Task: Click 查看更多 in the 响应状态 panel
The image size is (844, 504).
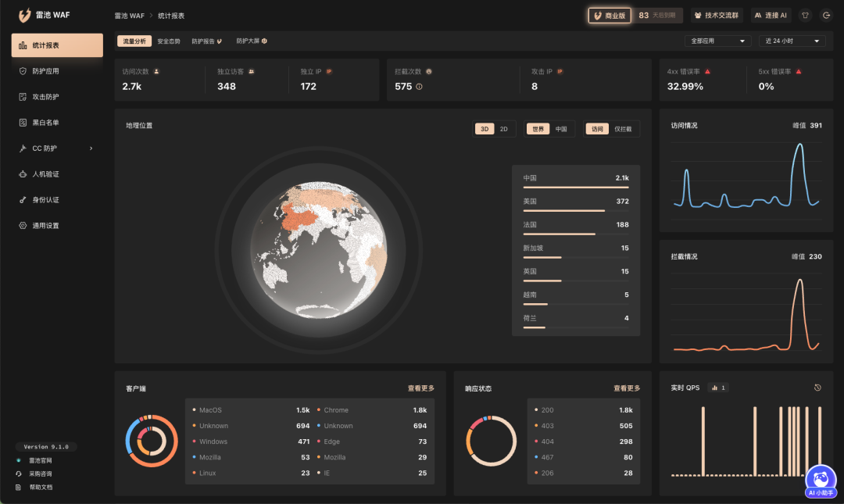Action: [x=627, y=388]
